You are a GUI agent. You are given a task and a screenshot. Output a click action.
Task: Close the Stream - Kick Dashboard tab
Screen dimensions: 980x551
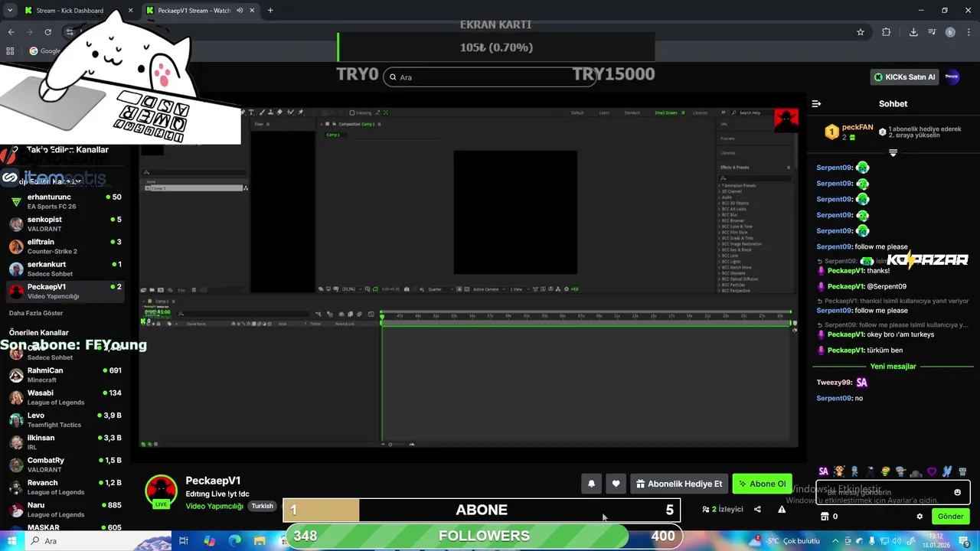[x=130, y=11]
